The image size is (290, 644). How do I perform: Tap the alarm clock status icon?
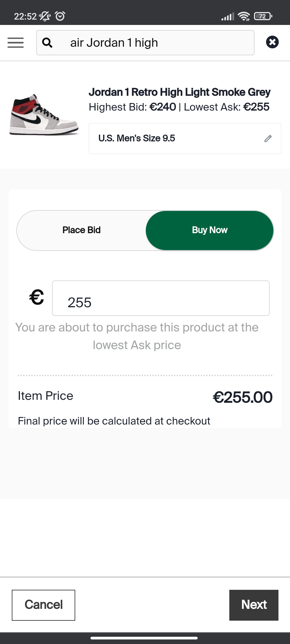point(60,16)
